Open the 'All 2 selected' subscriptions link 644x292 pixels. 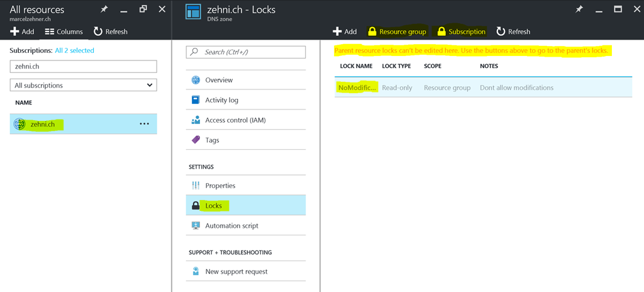(x=74, y=50)
